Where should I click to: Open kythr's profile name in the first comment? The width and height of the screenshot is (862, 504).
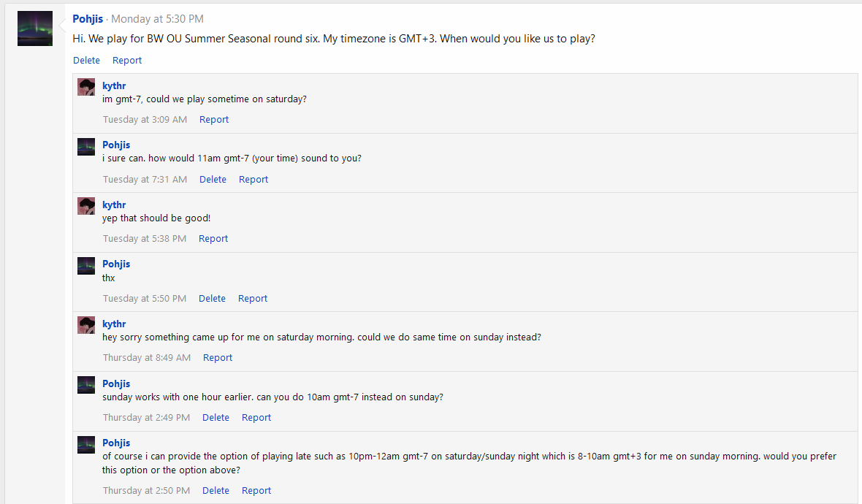(114, 85)
